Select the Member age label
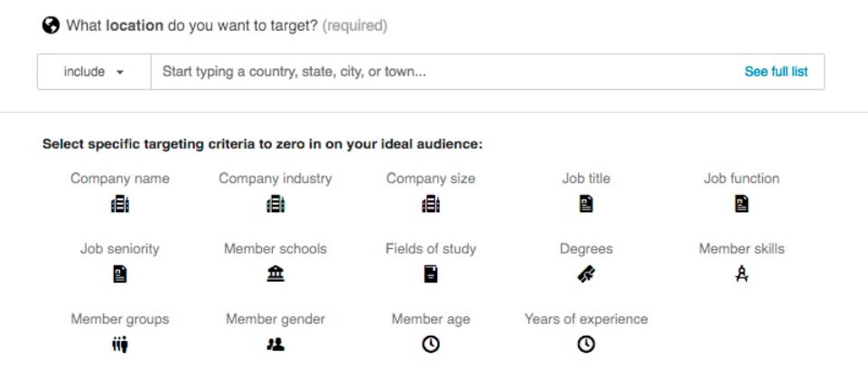The height and width of the screenshot is (389, 868). (x=431, y=320)
